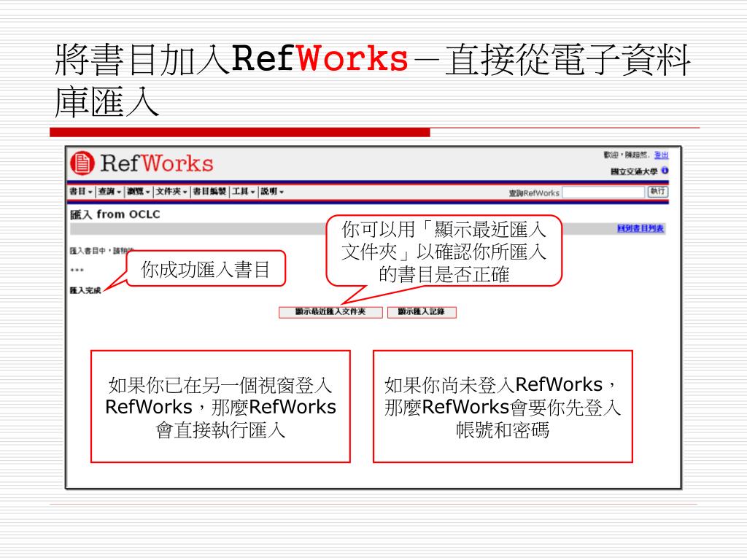Click the 執行 search button
Screen dimensions: 747x560
click(658, 192)
